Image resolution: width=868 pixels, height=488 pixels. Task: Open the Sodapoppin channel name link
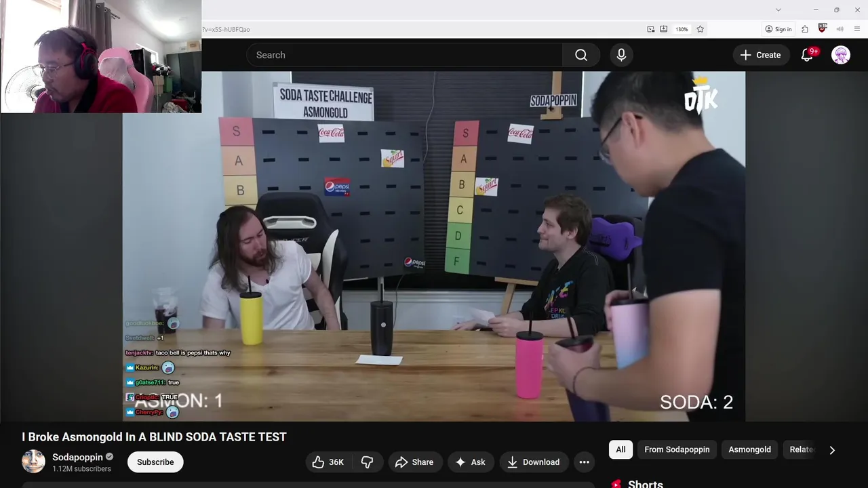(x=77, y=457)
